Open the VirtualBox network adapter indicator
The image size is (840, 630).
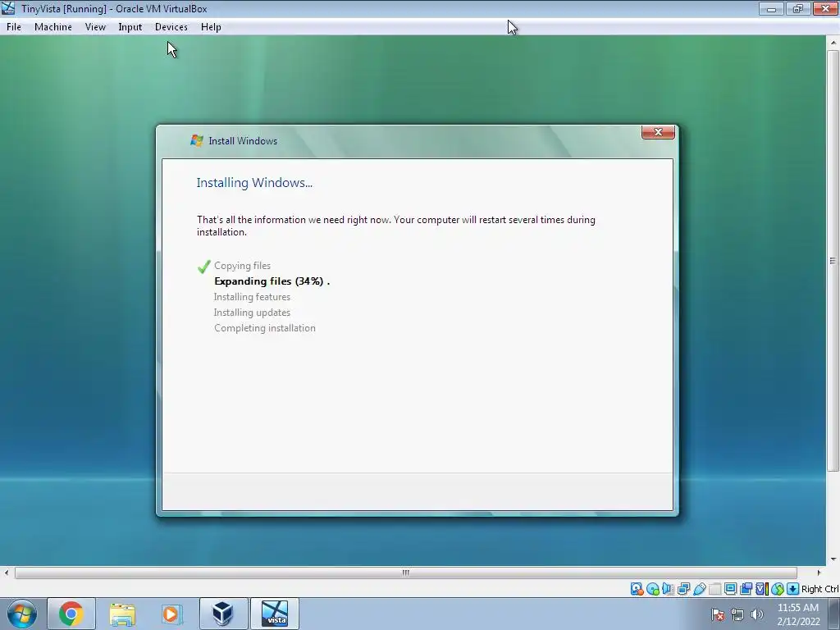point(683,589)
